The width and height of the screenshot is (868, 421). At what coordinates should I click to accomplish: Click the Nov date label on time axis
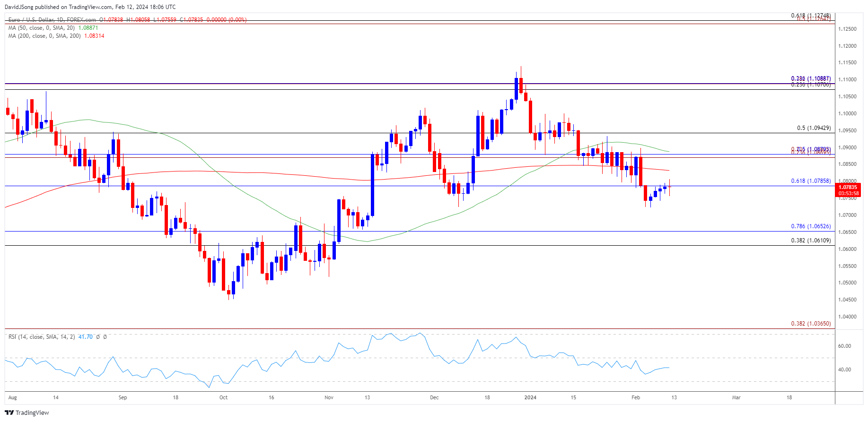(x=329, y=397)
